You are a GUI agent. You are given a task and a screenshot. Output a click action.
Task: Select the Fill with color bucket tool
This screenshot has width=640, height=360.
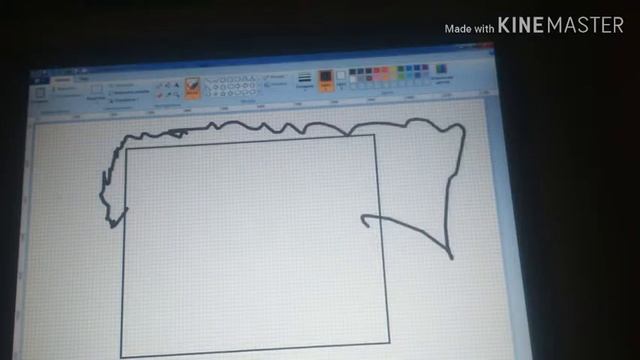click(168, 85)
